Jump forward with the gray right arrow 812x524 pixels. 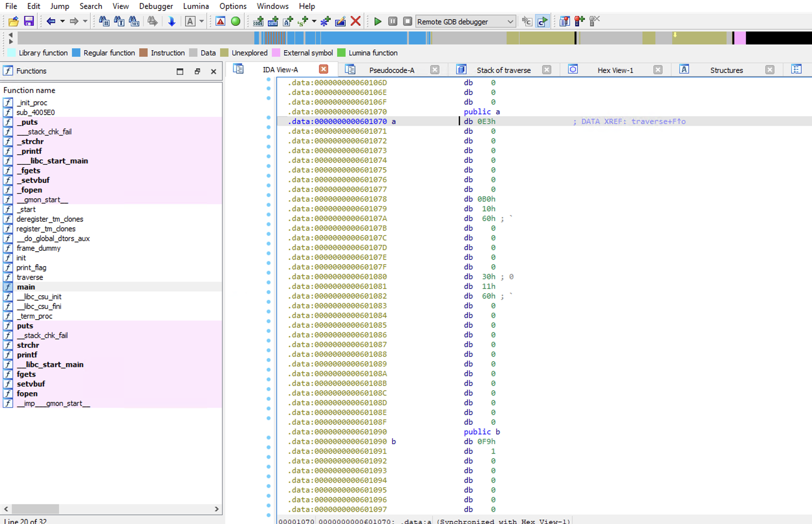click(74, 21)
